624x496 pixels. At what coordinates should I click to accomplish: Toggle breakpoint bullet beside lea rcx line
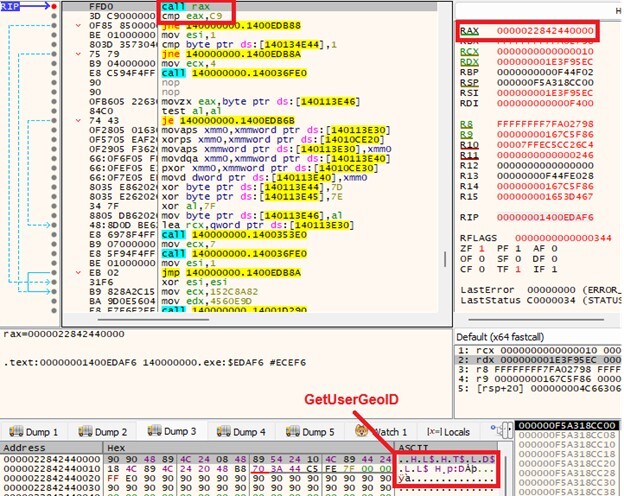pyautogui.click(x=54, y=225)
